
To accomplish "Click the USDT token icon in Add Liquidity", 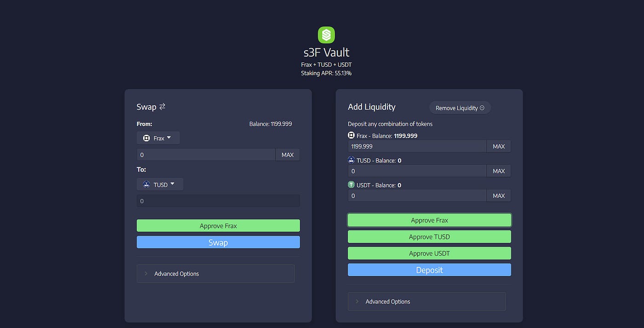I will (351, 185).
